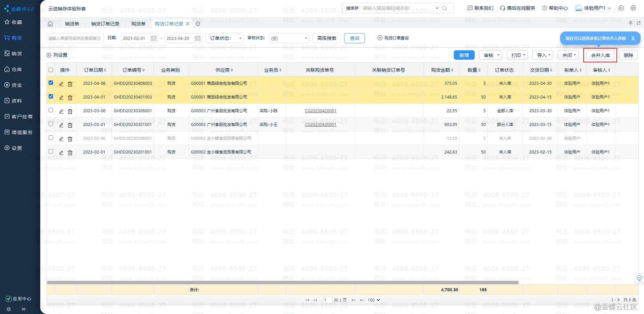Click trash icon for order GHDD20230306001

70,111
